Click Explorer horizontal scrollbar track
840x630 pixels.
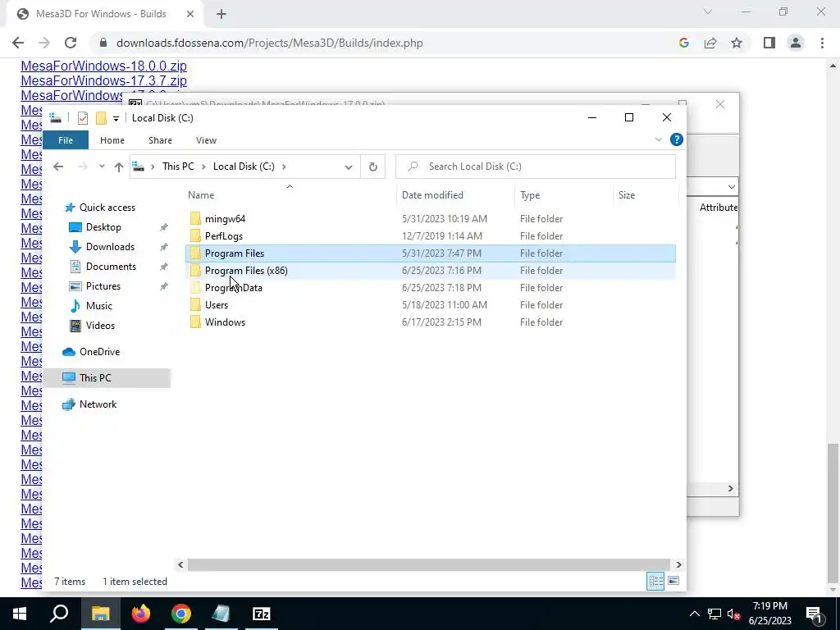428,564
